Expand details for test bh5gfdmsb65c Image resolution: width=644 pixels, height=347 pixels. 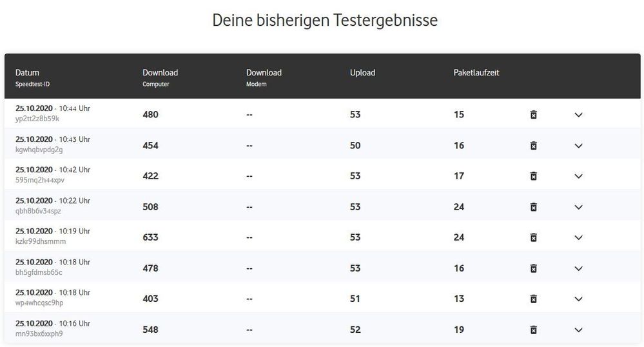(x=578, y=268)
